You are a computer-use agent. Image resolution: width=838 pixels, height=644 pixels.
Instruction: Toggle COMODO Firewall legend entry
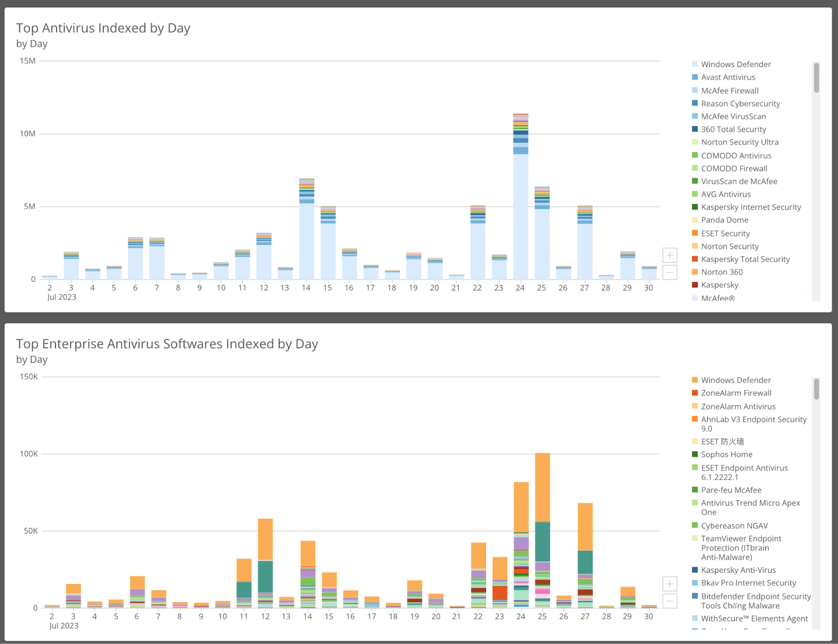point(729,169)
